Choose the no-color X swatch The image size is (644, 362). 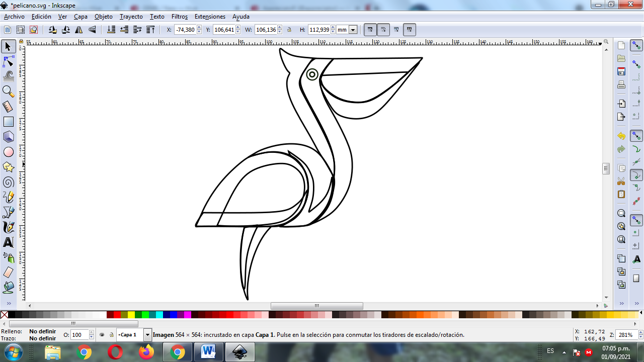click(5, 315)
